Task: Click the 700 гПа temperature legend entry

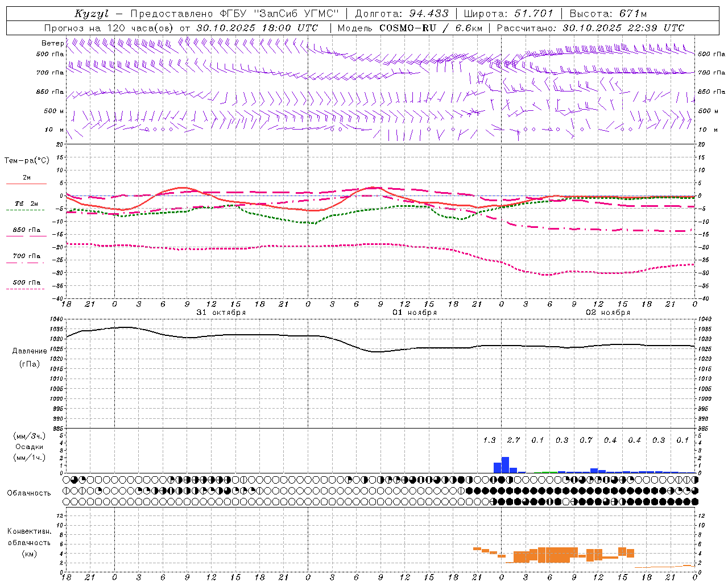Action: coord(27,256)
